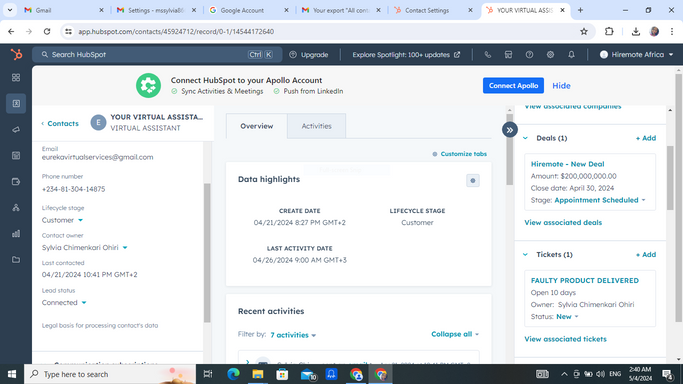
Task: Collapse the Deals (1) section chevron
Action: pyautogui.click(x=525, y=138)
